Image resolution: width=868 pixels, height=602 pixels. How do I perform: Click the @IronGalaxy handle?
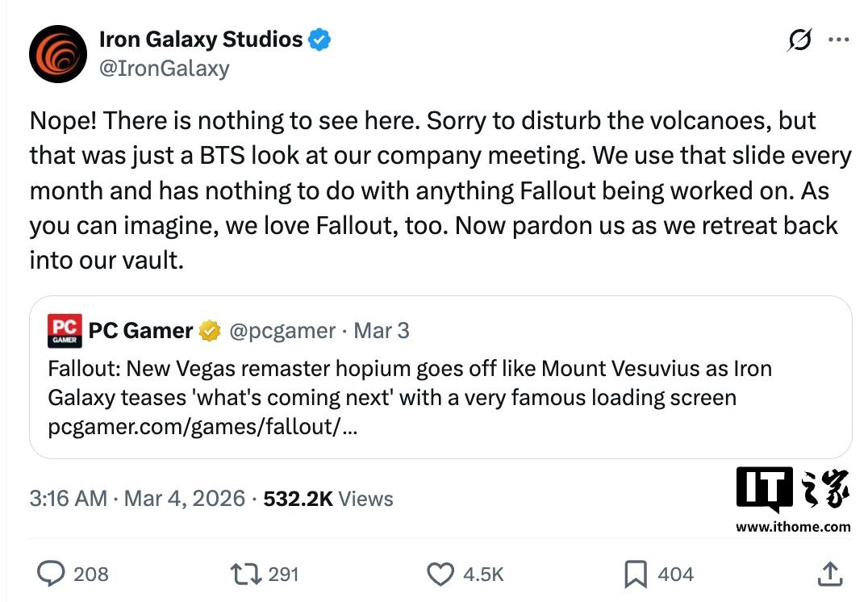[164, 69]
